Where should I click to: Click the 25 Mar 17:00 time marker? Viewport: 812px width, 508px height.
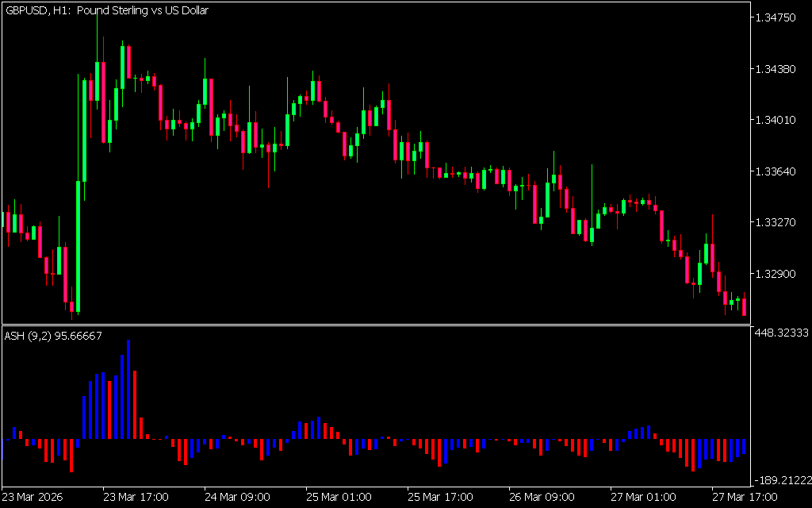tap(440, 497)
